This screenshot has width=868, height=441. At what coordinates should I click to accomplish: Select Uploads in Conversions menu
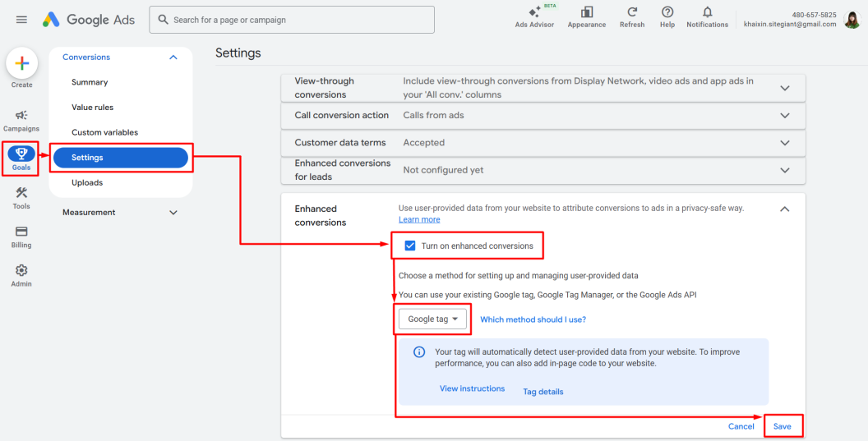pos(87,183)
